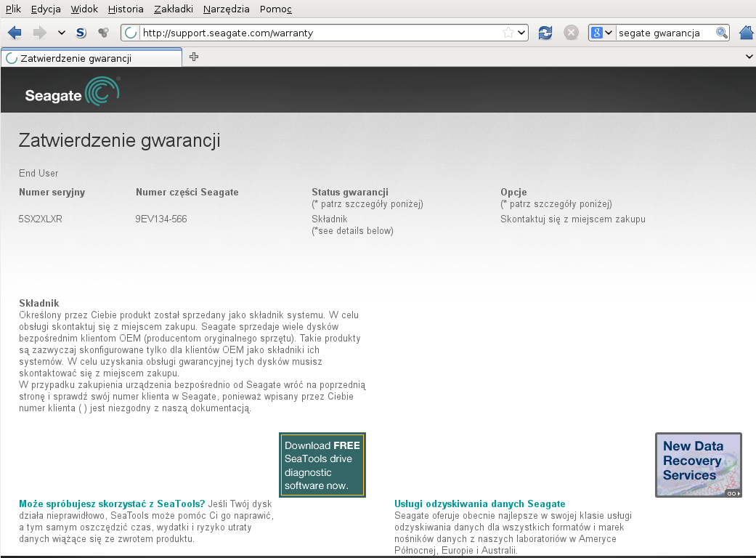Open the history dropdown arrow beside forward button
Screen dimensions: 756x558
[x=61, y=33]
